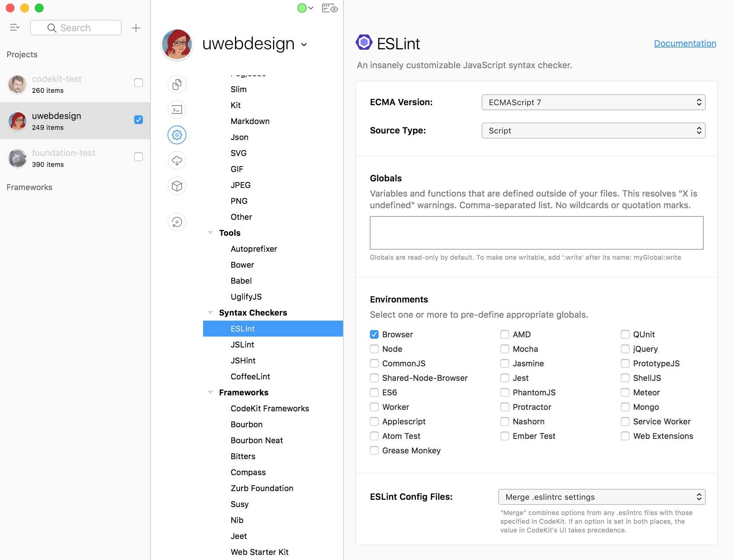Open Zurb Foundation framework settings

point(262,488)
